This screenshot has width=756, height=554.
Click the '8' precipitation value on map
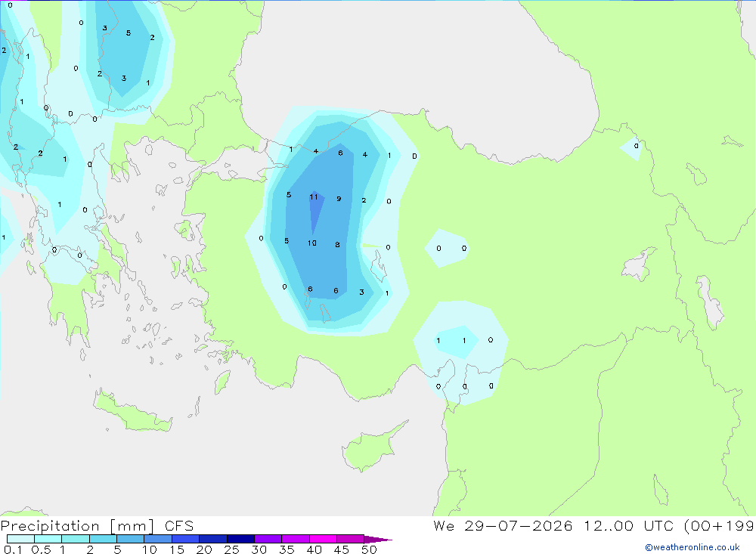(x=337, y=245)
